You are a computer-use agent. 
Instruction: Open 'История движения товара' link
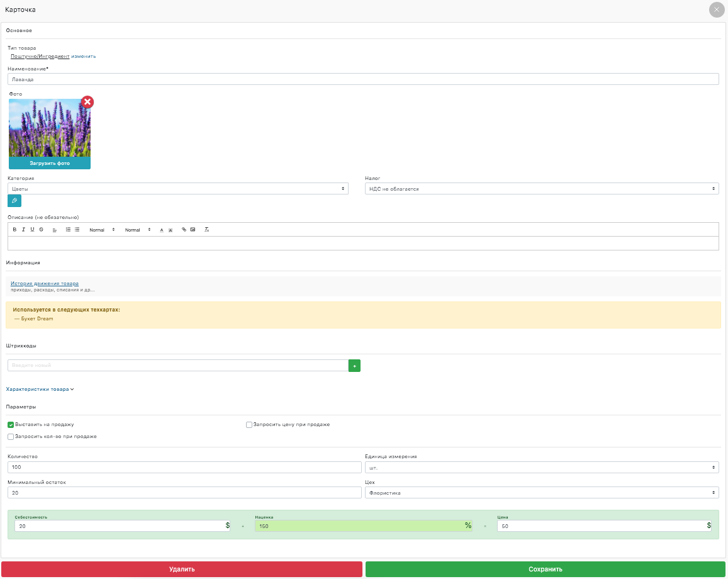tap(44, 284)
